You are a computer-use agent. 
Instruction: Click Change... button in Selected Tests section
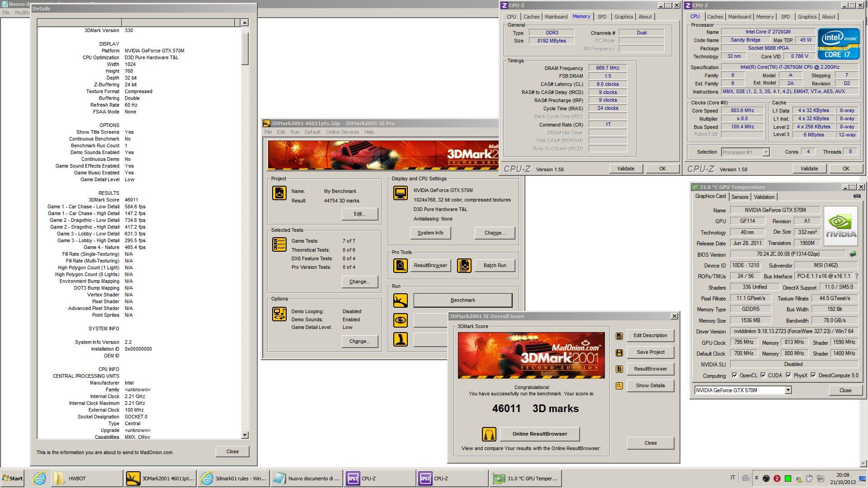coord(359,282)
